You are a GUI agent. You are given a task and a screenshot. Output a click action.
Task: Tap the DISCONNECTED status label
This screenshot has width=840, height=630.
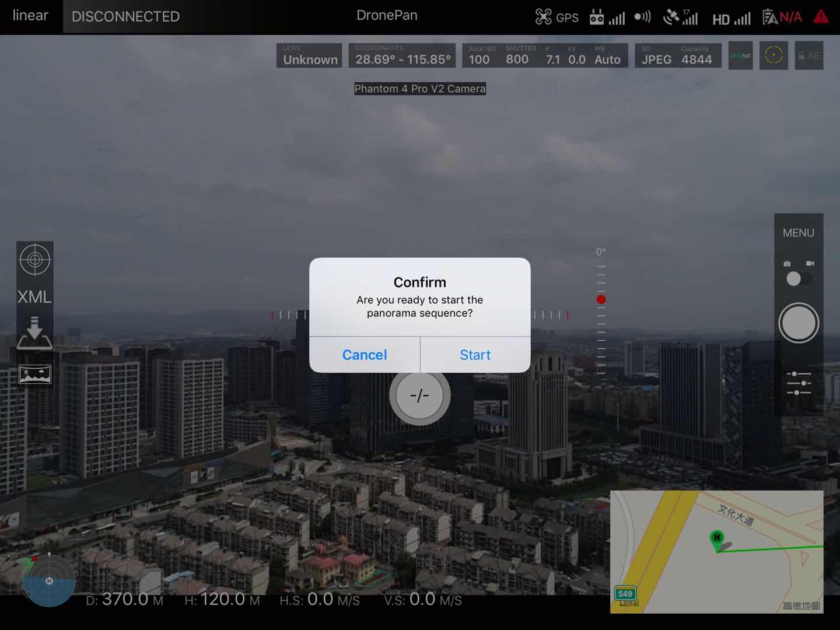tap(125, 16)
